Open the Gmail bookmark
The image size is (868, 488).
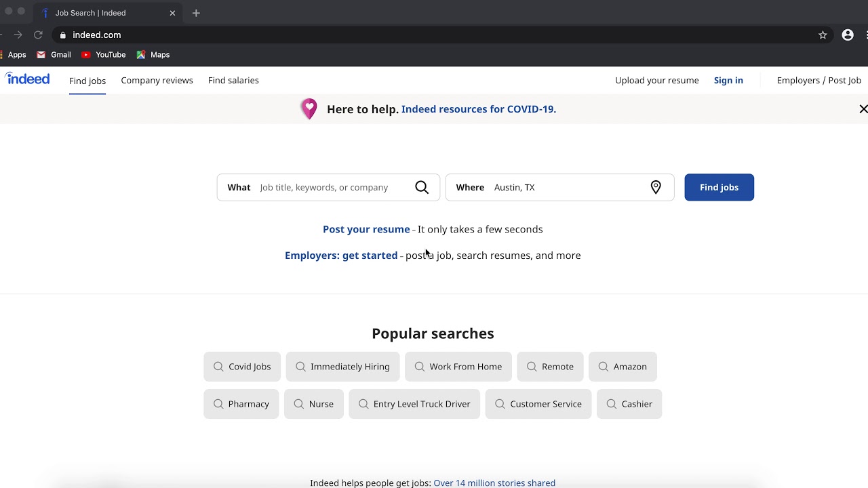coord(54,55)
